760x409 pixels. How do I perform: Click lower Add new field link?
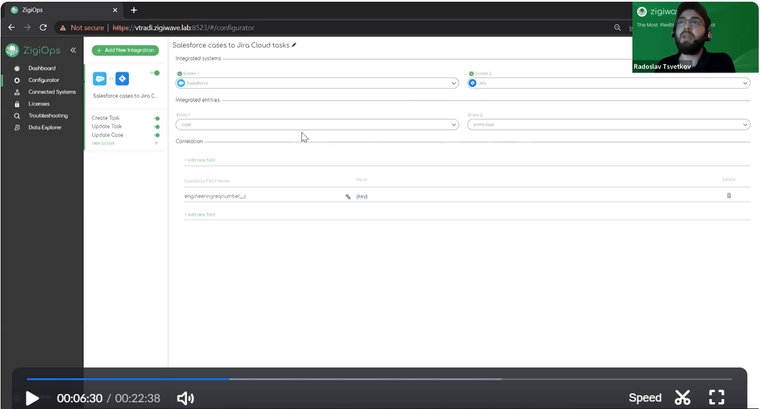click(x=200, y=215)
